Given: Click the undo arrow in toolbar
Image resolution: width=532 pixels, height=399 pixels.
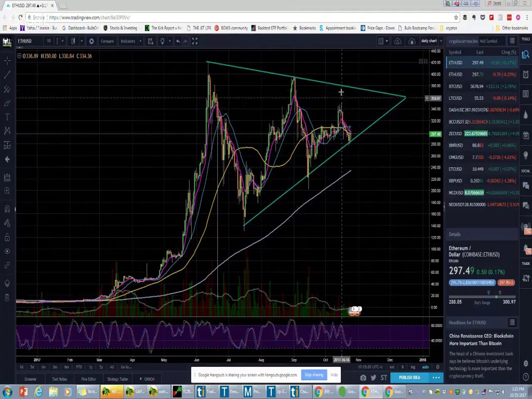Looking at the screenshot, I should [x=178, y=41].
